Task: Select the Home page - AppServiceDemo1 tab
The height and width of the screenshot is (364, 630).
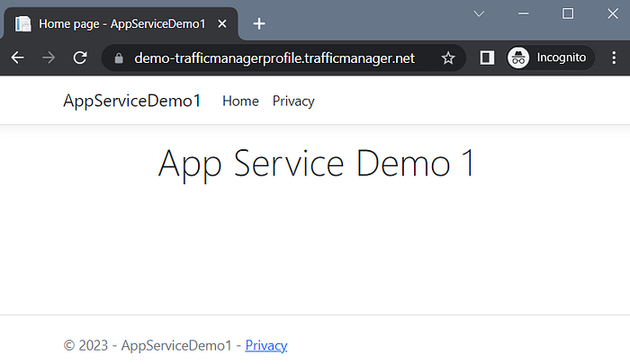Action: pyautogui.click(x=121, y=24)
